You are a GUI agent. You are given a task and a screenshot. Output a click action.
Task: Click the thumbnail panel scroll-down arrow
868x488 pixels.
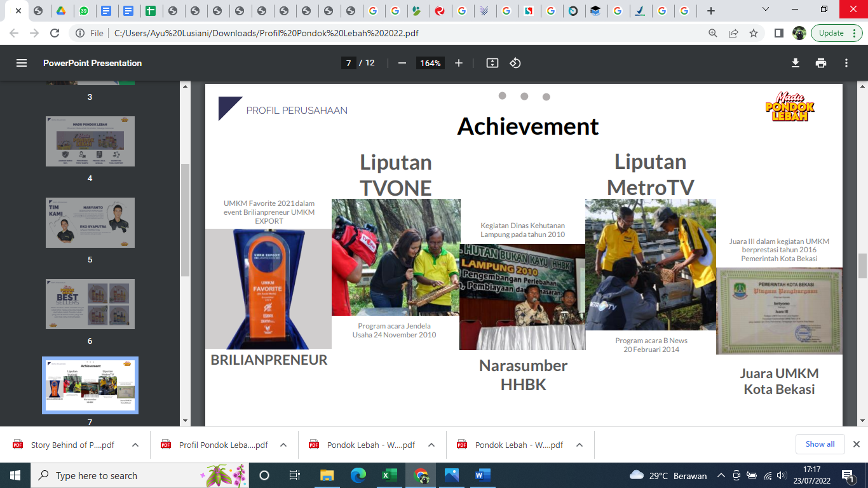185,421
